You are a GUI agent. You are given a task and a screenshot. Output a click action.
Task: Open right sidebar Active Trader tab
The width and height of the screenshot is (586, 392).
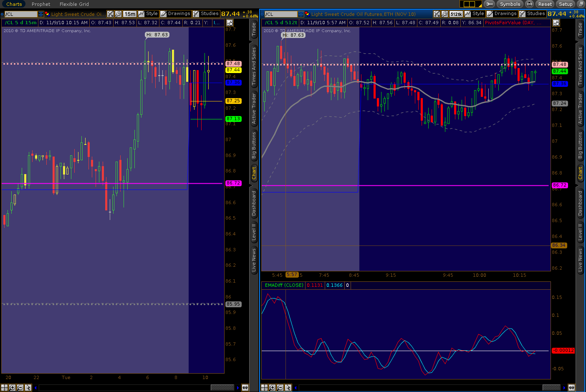(580, 109)
